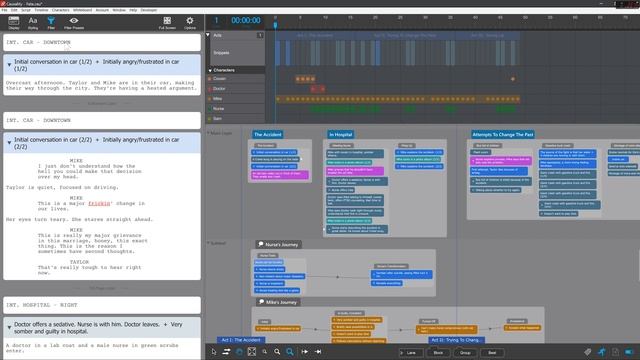Click the speech bubble icon on Mike's Journey
The height and width of the screenshot is (360, 640).
(261, 302)
